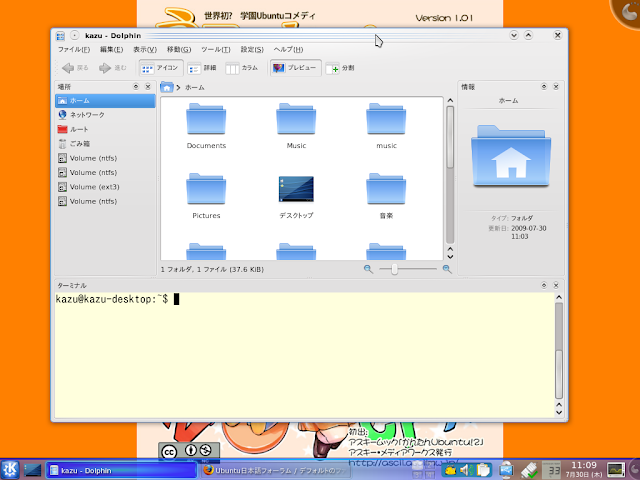Detach the ターミナル terminal panel
The height and width of the screenshot is (480, 640).
tap(544, 285)
